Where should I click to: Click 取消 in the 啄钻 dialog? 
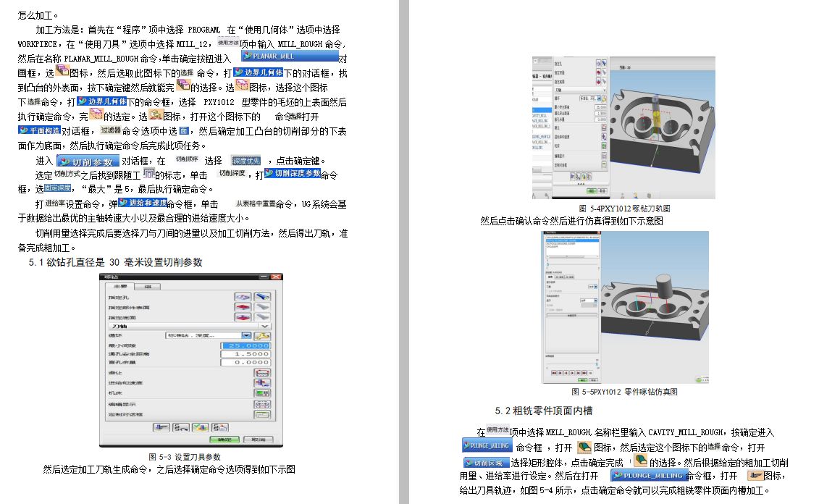point(259,440)
